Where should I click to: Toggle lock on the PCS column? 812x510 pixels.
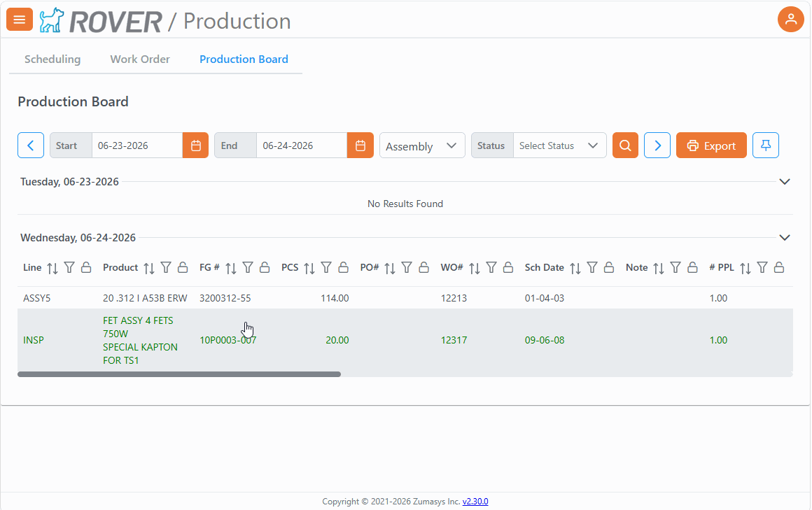[x=343, y=268]
